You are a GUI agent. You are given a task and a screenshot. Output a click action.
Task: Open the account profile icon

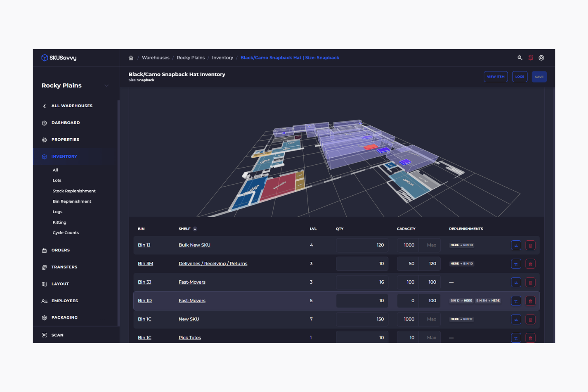(542, 58)
